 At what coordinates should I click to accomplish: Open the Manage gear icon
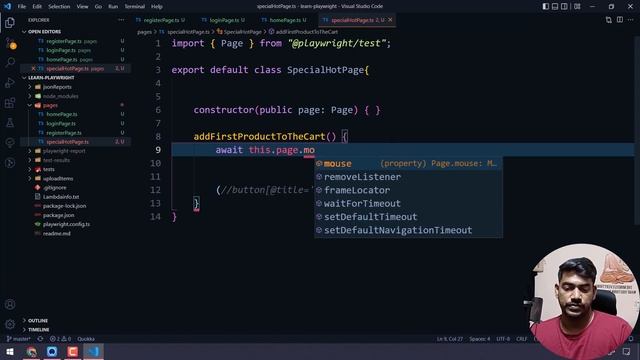pyautogui.click(x=10, y=324)
